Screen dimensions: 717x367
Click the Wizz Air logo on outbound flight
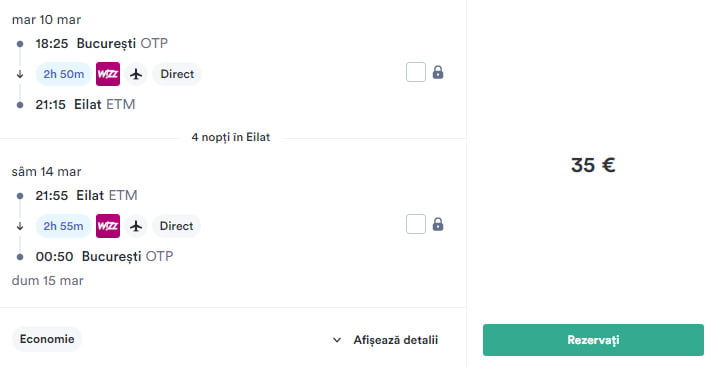108,74
